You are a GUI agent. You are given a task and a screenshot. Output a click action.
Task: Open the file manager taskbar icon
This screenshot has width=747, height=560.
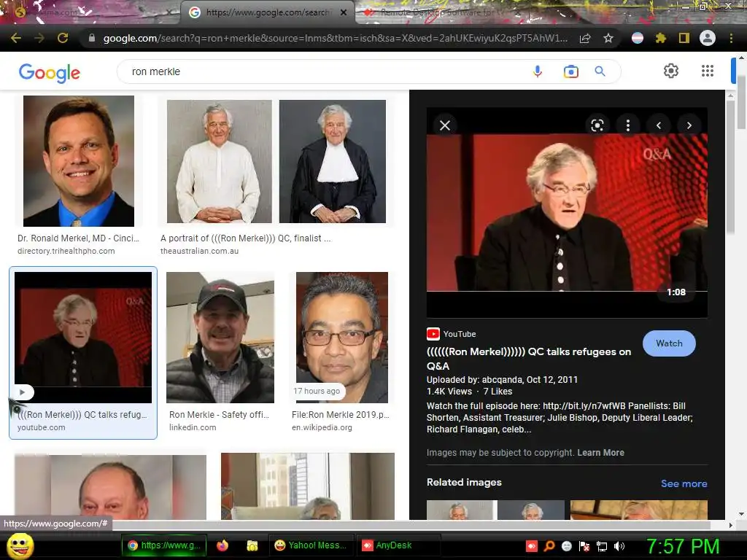tap(252, 545)
